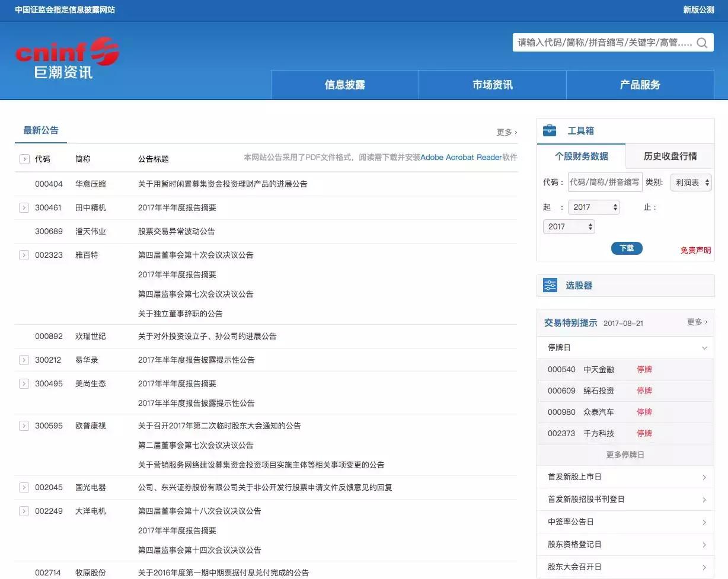Open the 免责声明 link

695,249
